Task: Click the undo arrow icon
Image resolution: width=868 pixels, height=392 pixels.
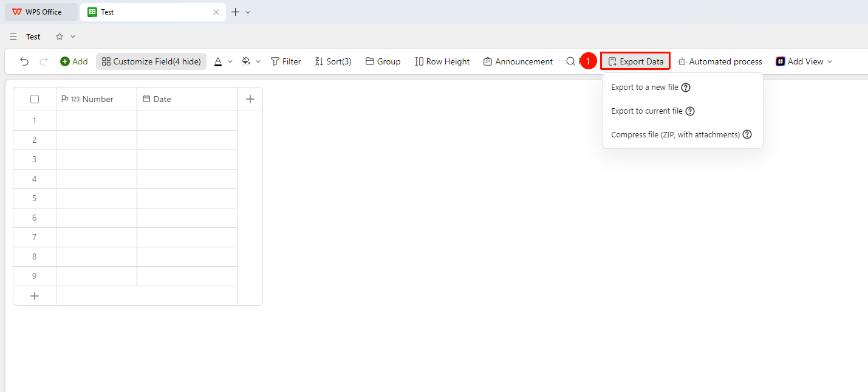Action: tap(24, 61)
